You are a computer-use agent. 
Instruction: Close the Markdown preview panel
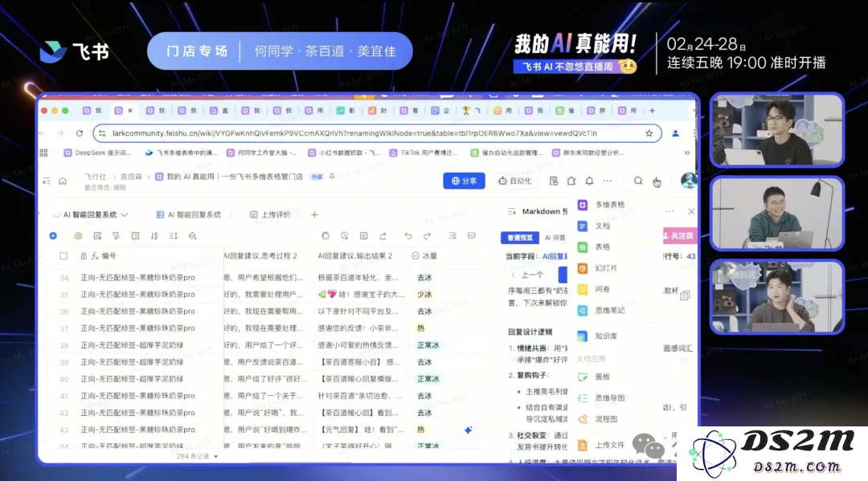[691, 211]
